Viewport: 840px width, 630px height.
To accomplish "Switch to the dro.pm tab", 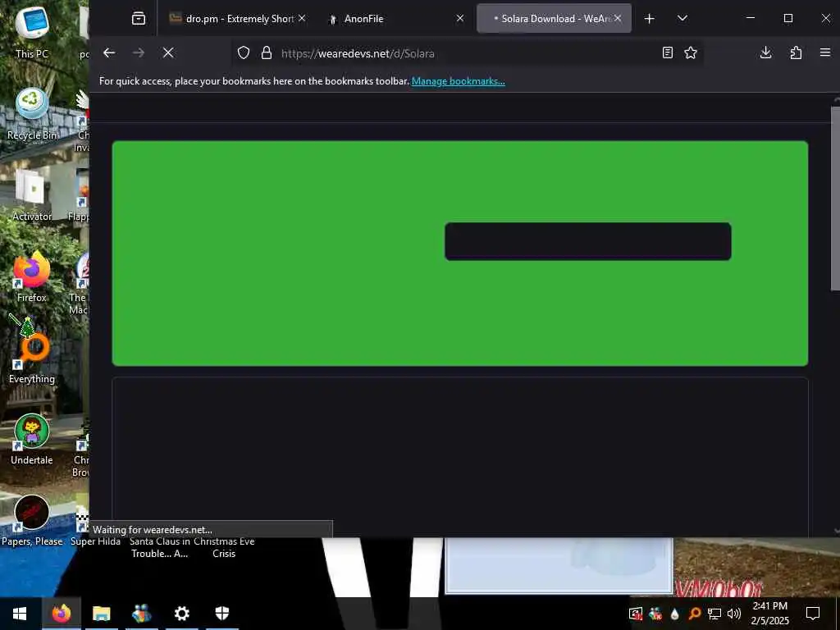I will [237, 19].
